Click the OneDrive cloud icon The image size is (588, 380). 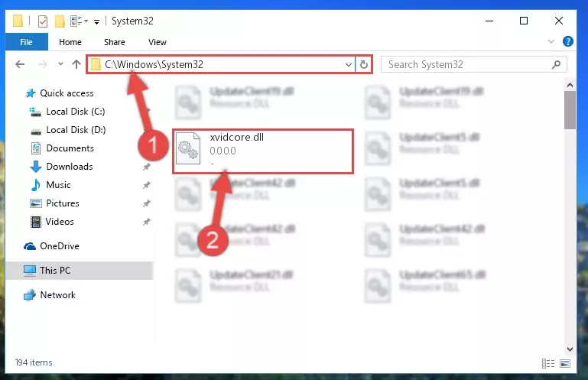click(30, 246)
